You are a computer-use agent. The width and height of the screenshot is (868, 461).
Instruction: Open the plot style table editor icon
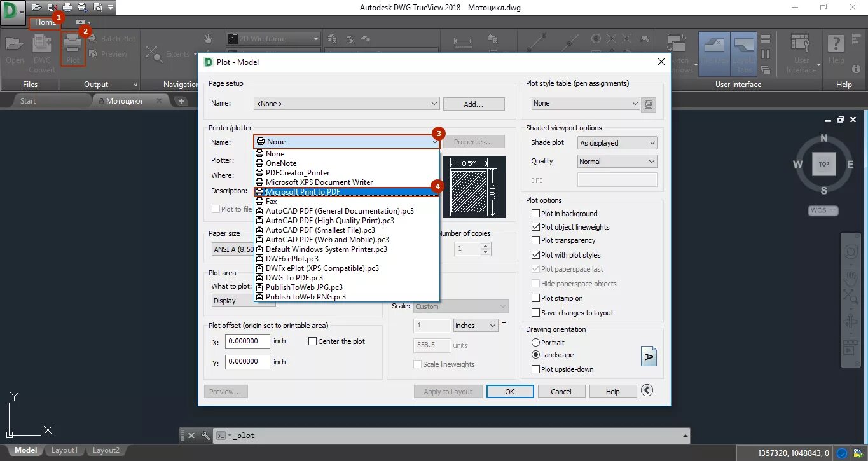click(x=649, y=104)
